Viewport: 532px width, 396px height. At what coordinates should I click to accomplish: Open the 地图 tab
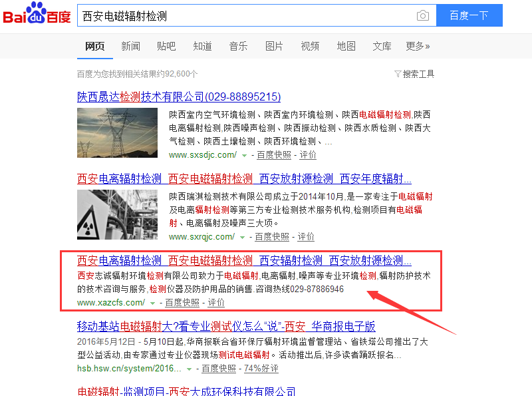point(346,46)
